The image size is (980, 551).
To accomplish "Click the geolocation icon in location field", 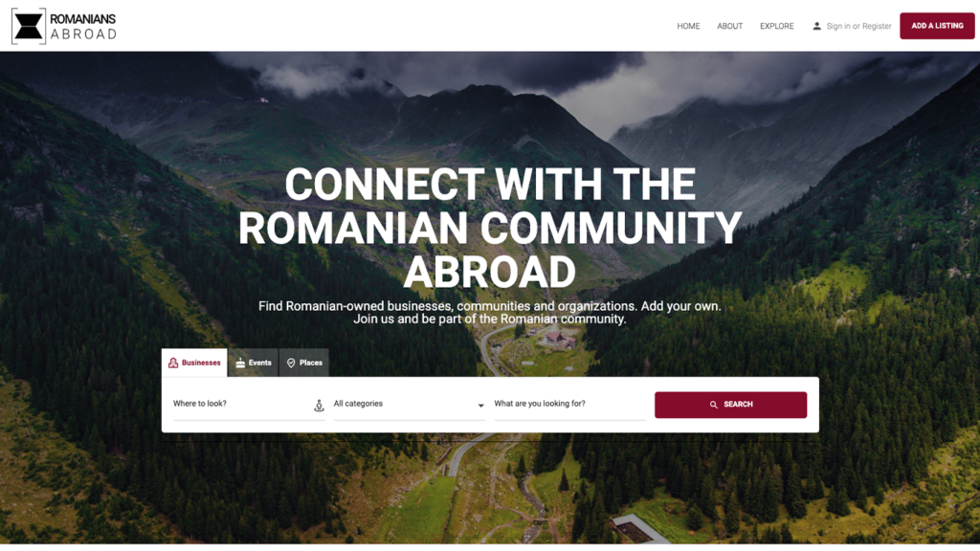I will tap(319, 406).
